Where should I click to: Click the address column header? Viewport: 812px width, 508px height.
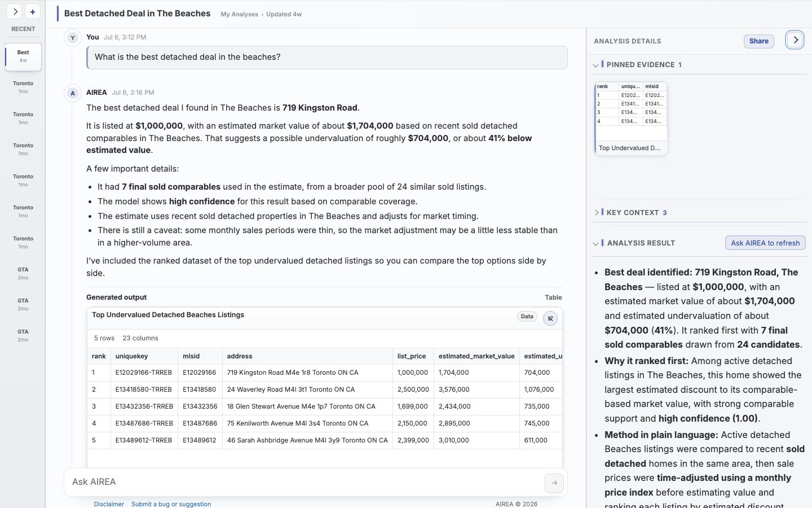307,356
